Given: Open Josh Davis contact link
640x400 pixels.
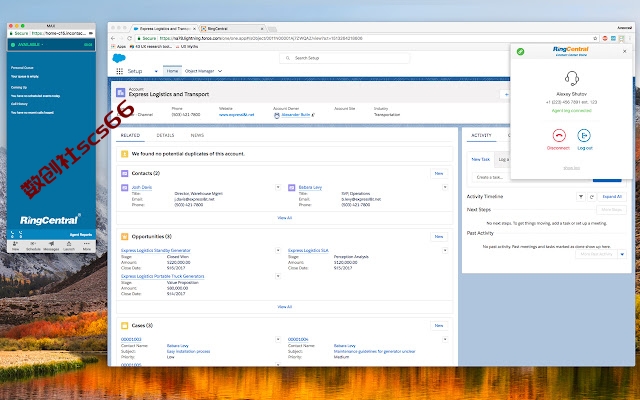Looking at the screenshot, I should pos(142,187).
